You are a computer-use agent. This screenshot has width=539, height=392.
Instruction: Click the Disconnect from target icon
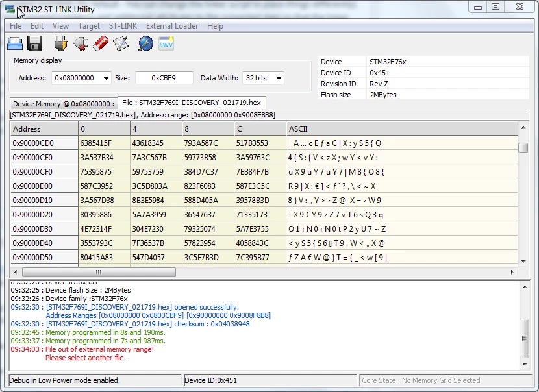pyautogui.click(x=81, y=43)
